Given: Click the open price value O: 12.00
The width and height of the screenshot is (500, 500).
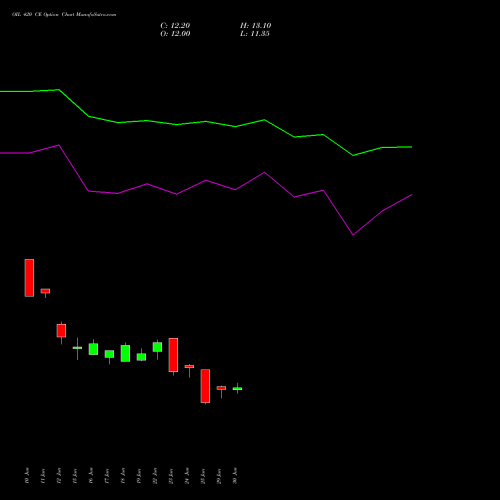Looking at the screenshot, I should click(175, 34).
